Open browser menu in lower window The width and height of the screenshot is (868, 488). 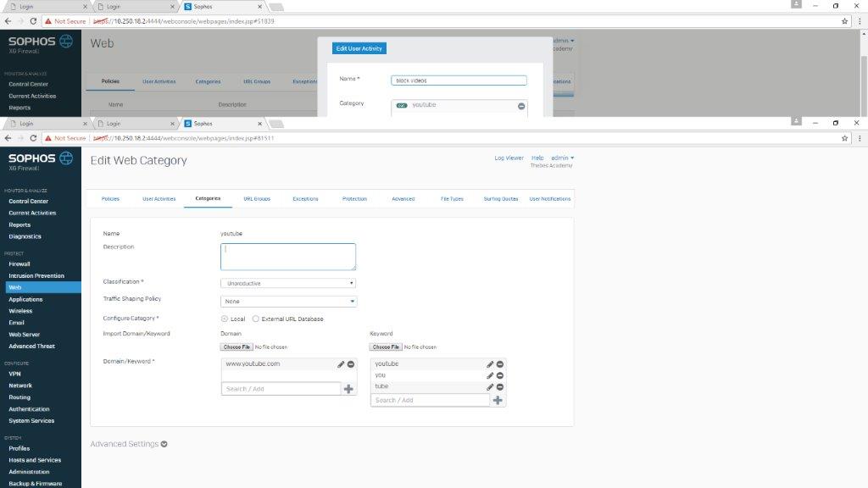click(860, 138)
